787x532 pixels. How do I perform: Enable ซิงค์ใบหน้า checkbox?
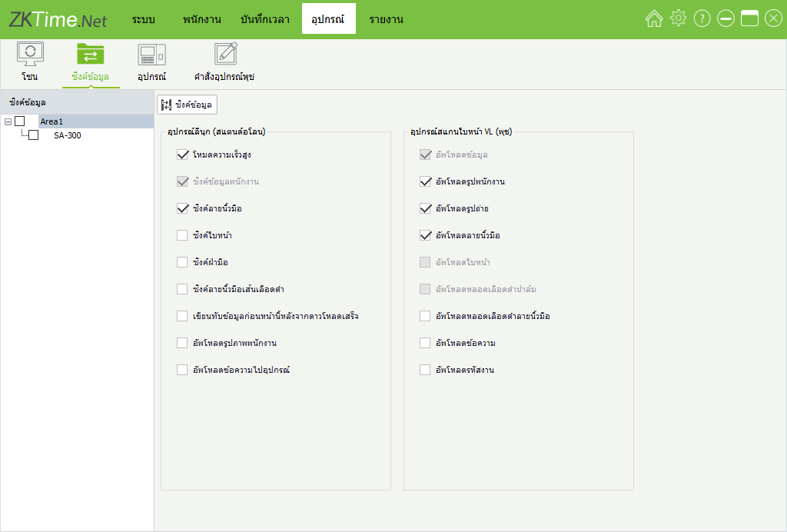point(182,235)
